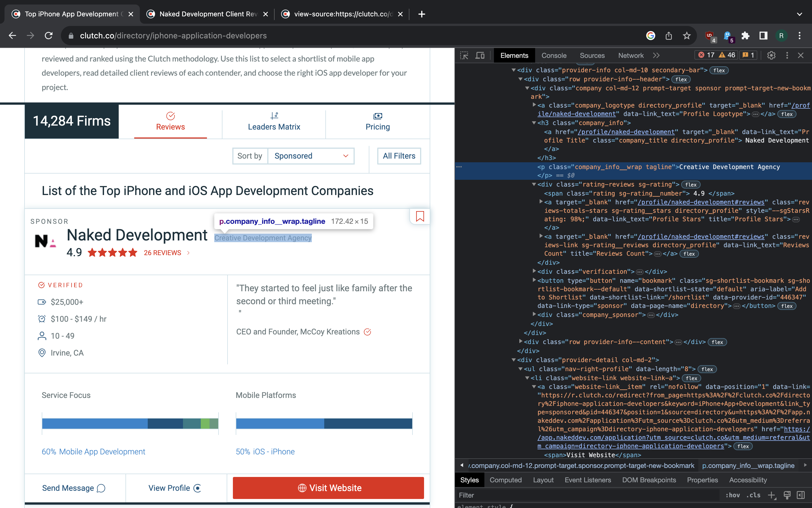Click the red error count badge showing 17
812x508 pixels.
[x=706, y=55]
